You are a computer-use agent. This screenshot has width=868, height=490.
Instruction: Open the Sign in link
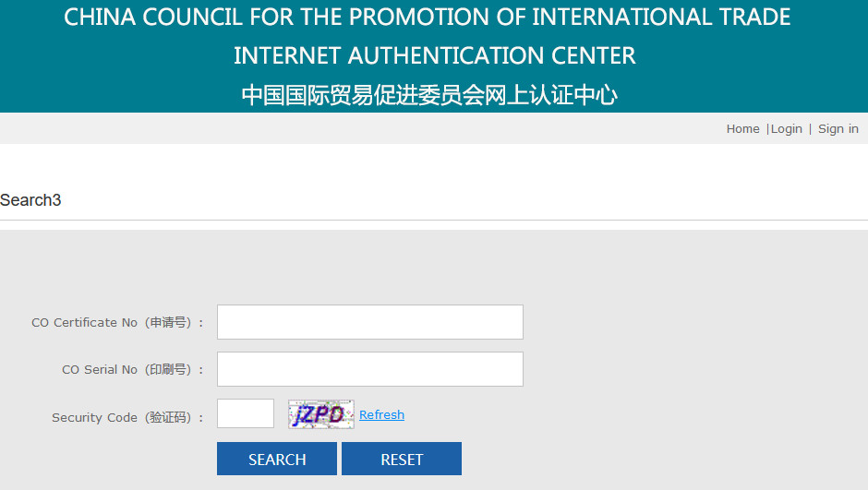838,129
